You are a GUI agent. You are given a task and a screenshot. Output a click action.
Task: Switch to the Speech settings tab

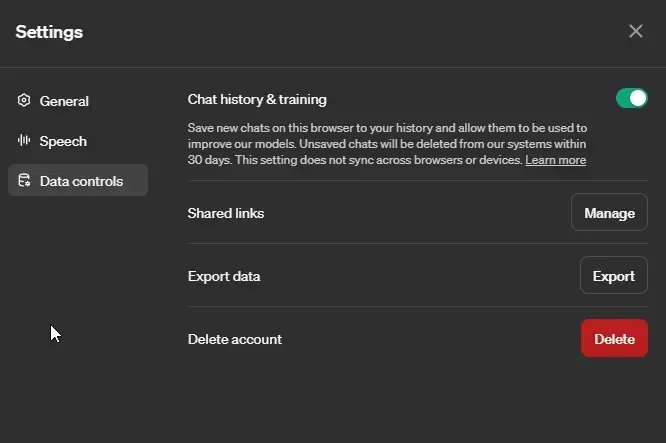(63, 141)
